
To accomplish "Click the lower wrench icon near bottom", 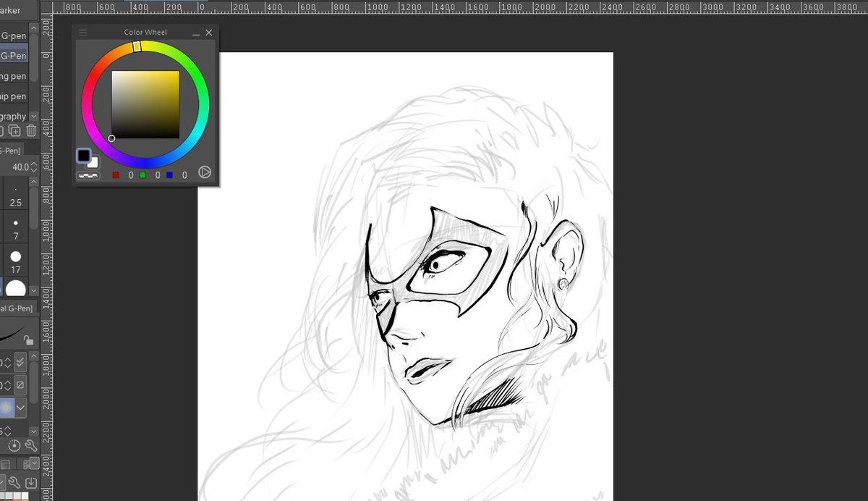I will pyautogui.click(x=14, y=483).
